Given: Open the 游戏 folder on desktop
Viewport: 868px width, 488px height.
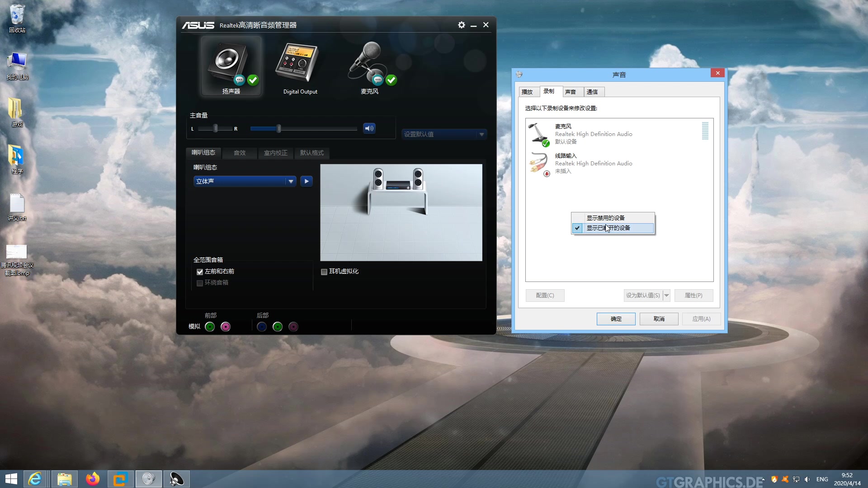Looking at the screenshot, I should coord(17,113).
